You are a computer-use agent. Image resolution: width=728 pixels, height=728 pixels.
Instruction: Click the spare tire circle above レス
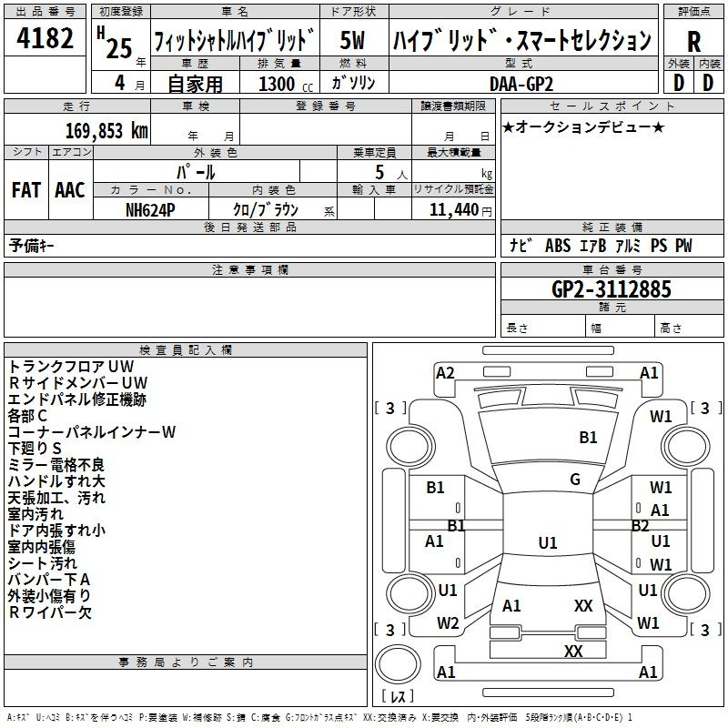(x=398, y=664)
